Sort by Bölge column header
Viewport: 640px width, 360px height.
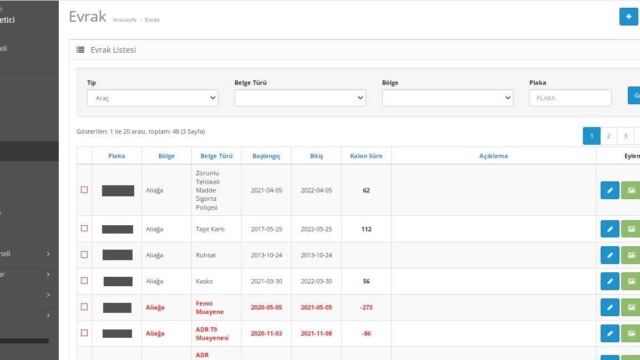click(167, 156)
